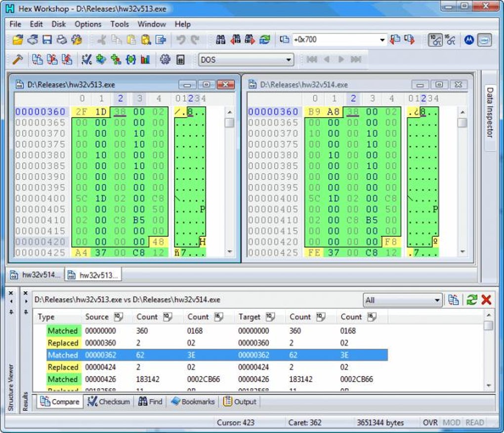The image size is (504, 433).
Task: Toggle READ indicator in status bar
Action: pos(475,423)
